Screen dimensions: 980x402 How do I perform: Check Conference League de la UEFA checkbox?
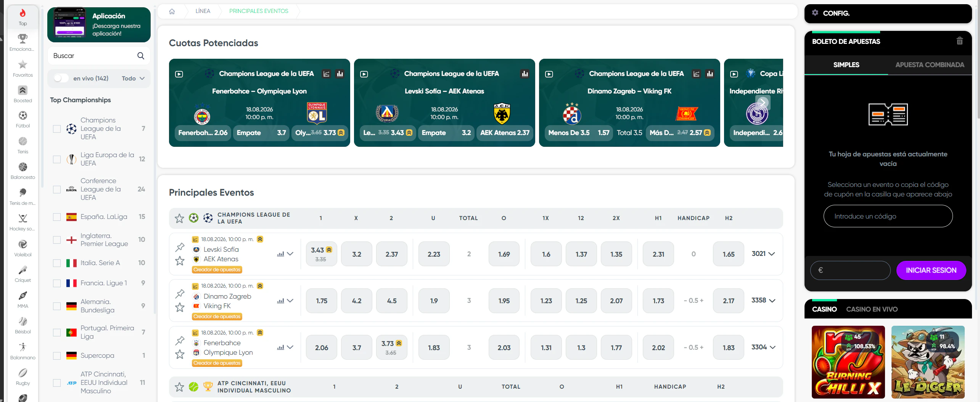tap(57, 190)
